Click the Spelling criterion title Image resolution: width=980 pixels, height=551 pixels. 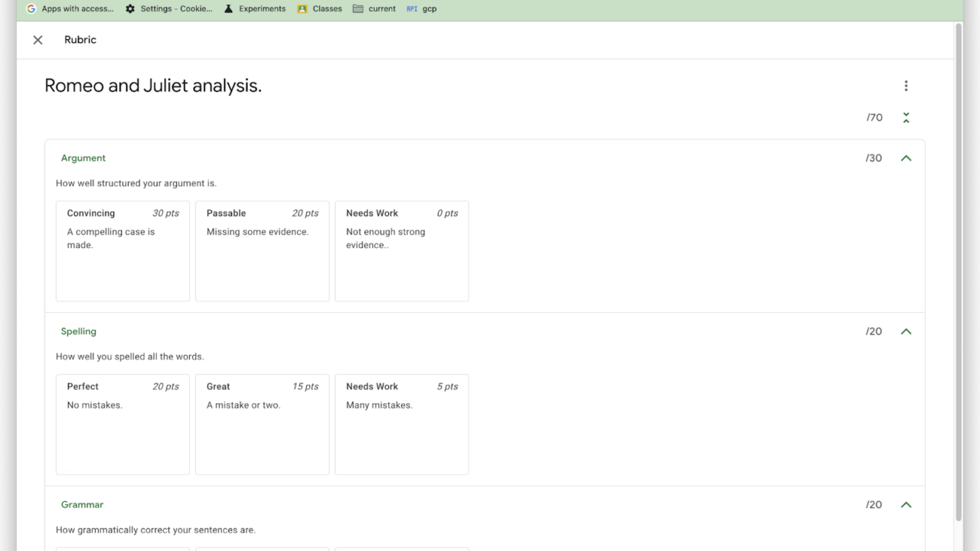79,331
